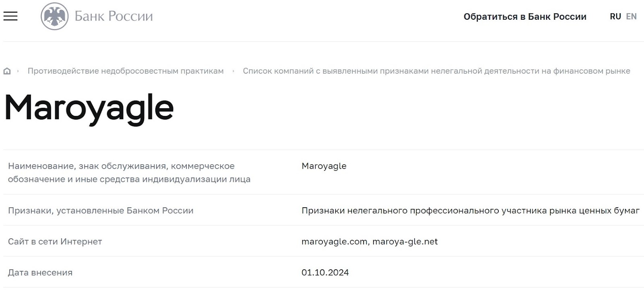The width and height of the screenshot is (644, 291).
Task: Click the maroyagle.com site address
Action: pos(334,241)
